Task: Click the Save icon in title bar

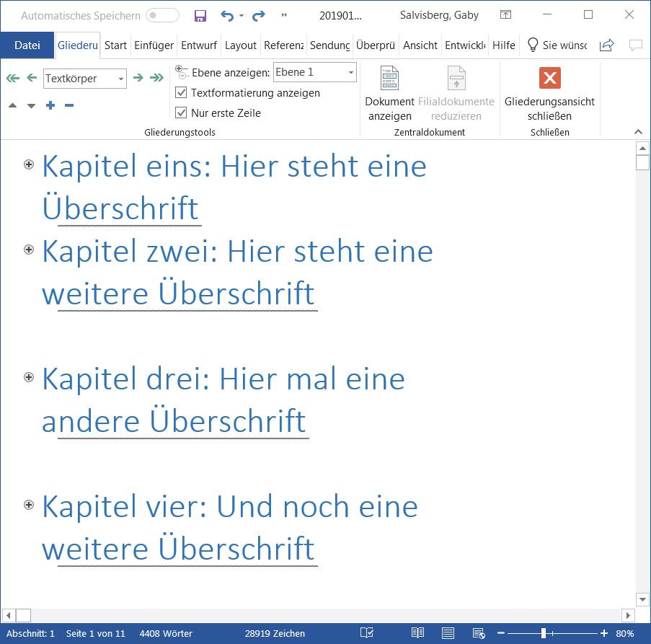Action: pyautogui.click(x=200, y=15)
